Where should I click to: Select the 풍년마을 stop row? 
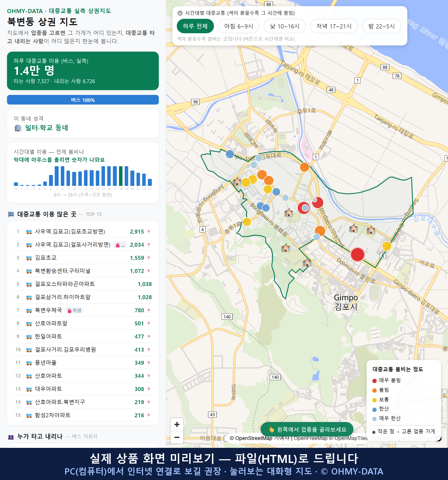83,363
